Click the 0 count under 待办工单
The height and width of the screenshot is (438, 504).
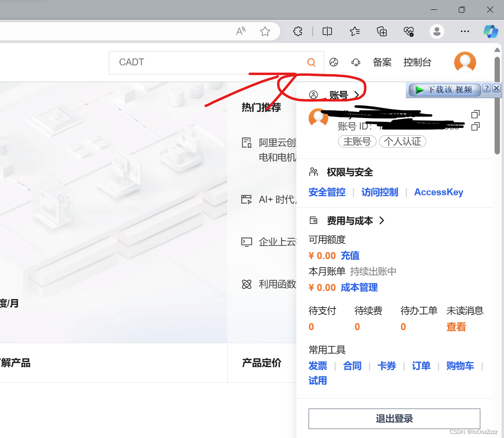point(403,327)
